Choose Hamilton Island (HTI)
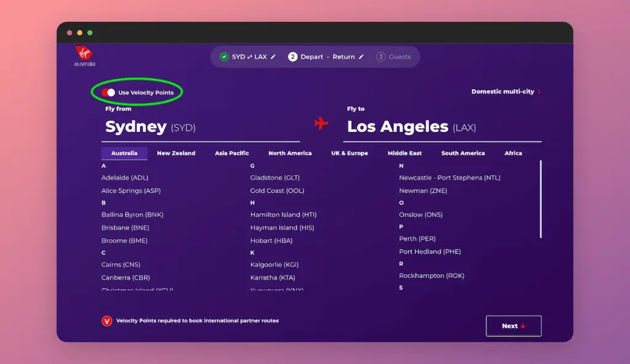Image resolution: width=630 pixels, height=364 pixels. click(283, 215)
